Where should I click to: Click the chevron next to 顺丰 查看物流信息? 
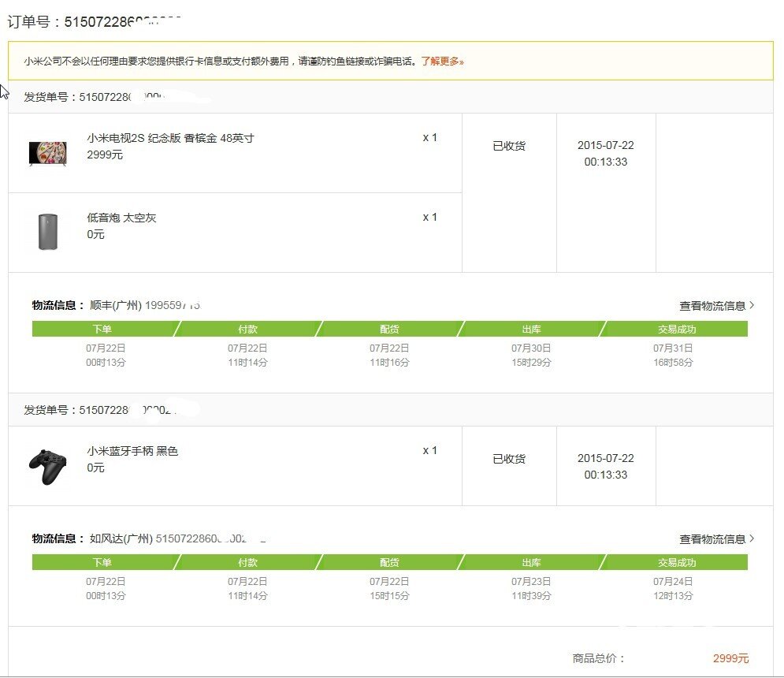[x=752, y=305]
